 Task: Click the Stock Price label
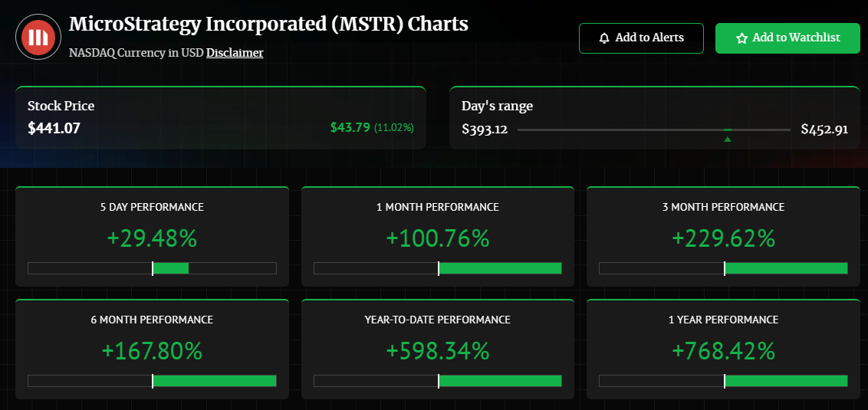(x=61, y=106)
